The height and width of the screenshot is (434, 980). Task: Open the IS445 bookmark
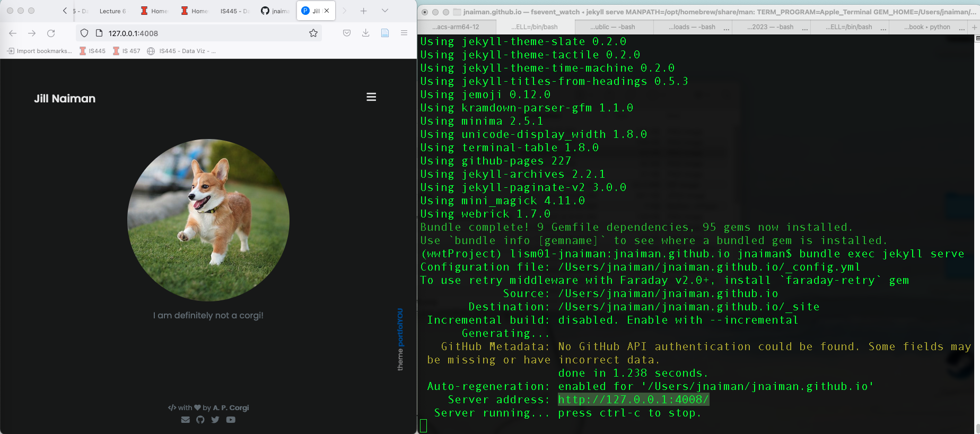coord(92,51)
